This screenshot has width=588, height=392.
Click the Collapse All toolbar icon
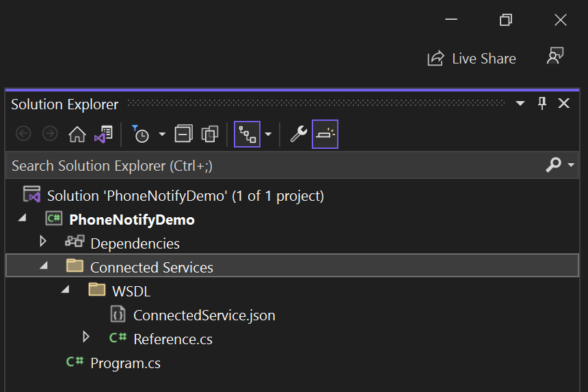point(183,135)
